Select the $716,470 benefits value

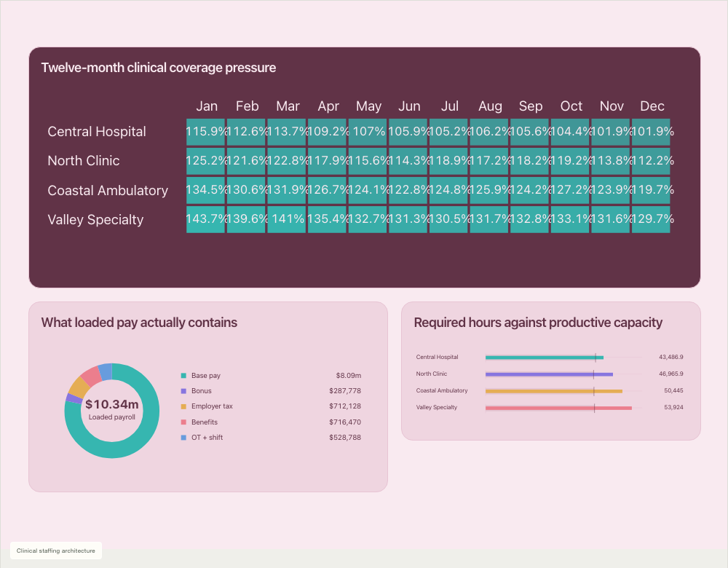345,422
